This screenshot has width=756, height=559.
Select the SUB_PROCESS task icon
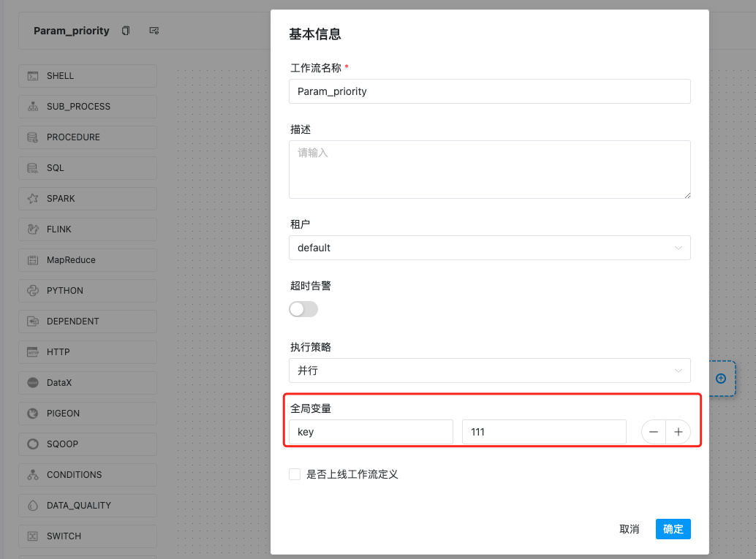pos(33,107)
